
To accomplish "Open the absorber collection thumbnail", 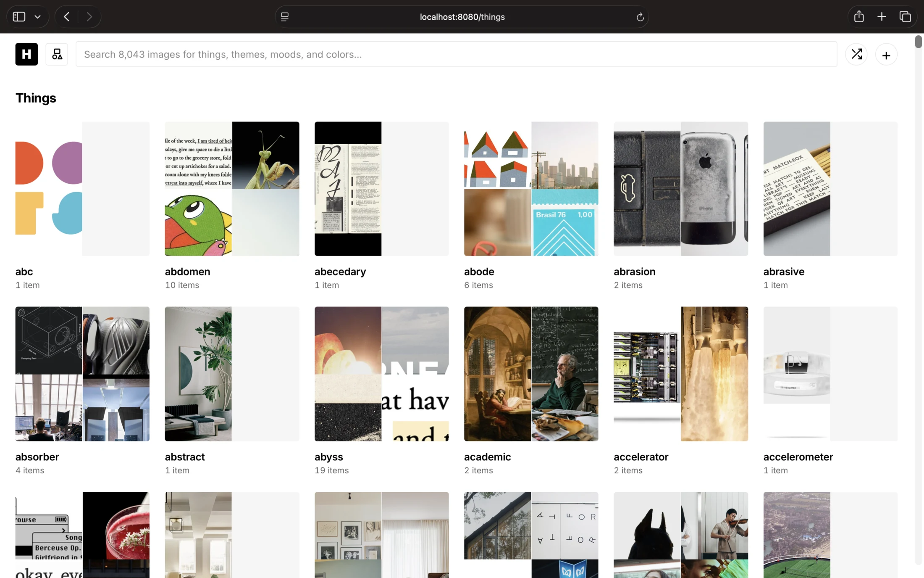I will [82, 374].
